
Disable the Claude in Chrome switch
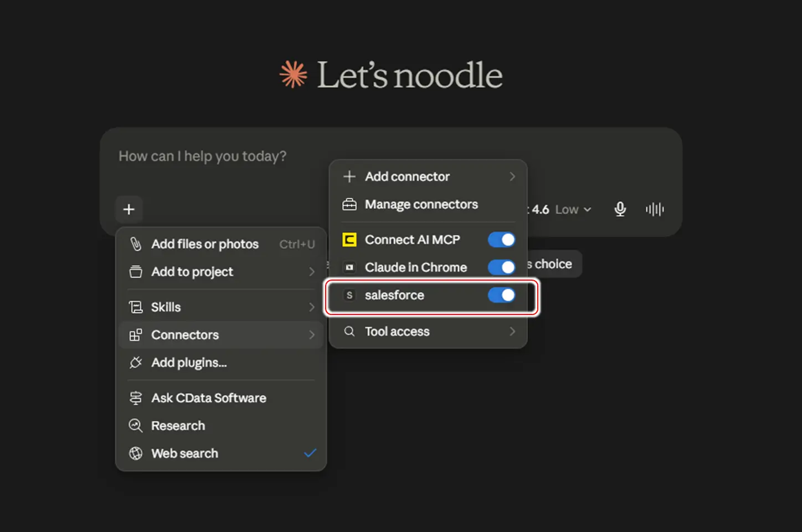tap(501, 267)
